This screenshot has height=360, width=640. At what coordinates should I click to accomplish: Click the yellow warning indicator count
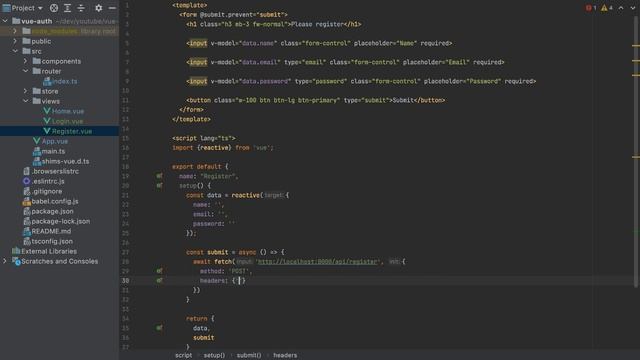click(x=607, y=8)
